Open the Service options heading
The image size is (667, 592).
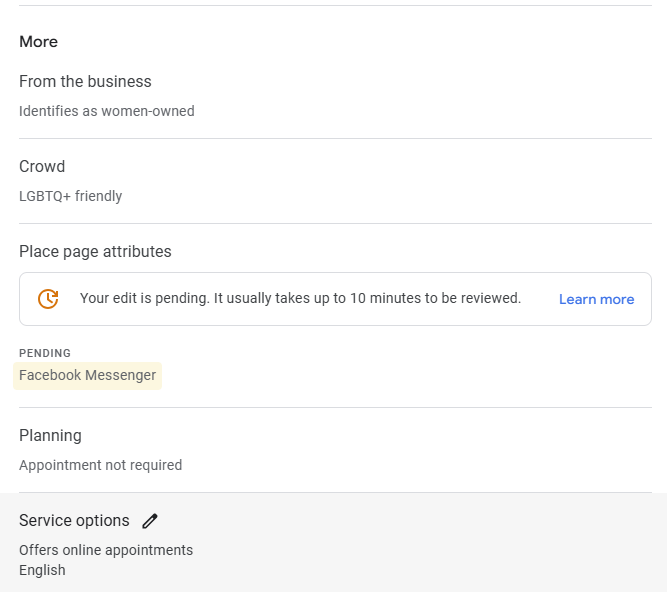74,521
